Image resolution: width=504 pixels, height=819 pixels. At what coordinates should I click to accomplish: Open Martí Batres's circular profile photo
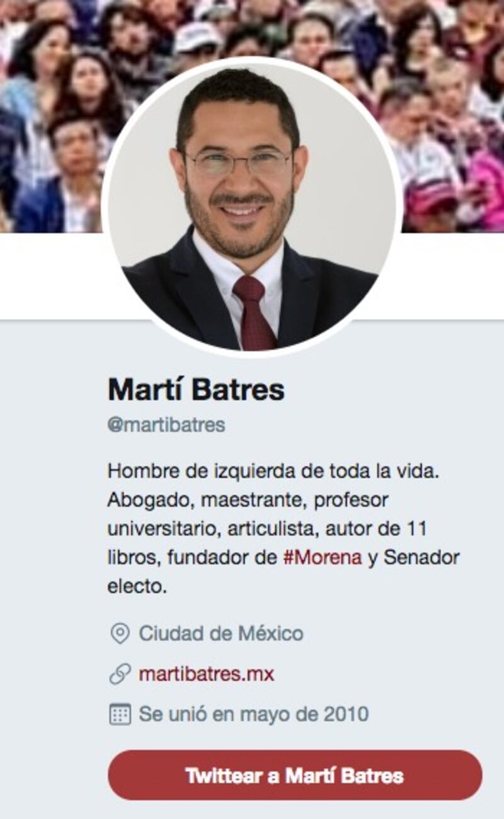tap(252, 207)
